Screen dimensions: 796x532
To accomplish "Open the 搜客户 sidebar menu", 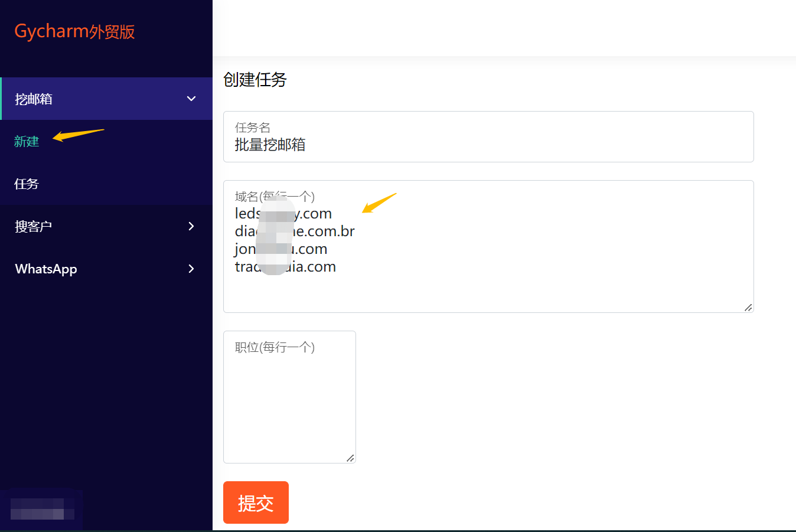I will pos(34,227).
